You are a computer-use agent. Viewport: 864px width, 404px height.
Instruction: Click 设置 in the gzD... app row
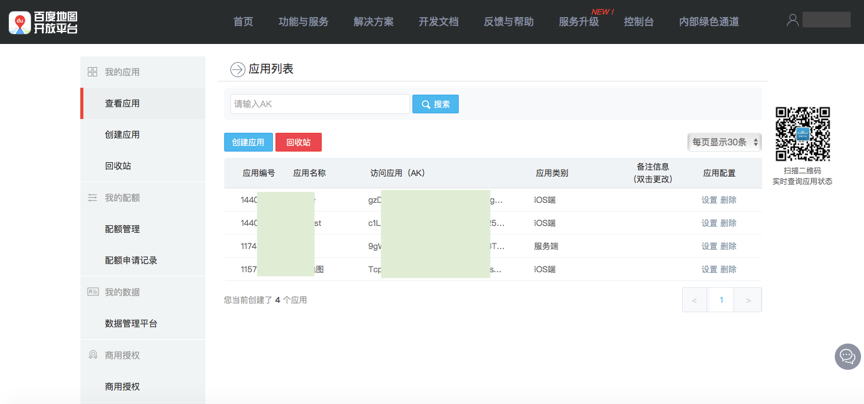(x=709, y=200)
